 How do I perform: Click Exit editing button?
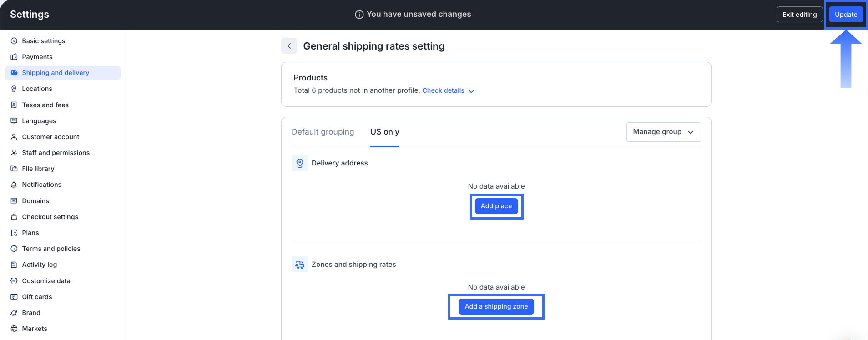(x=799, y=15)
